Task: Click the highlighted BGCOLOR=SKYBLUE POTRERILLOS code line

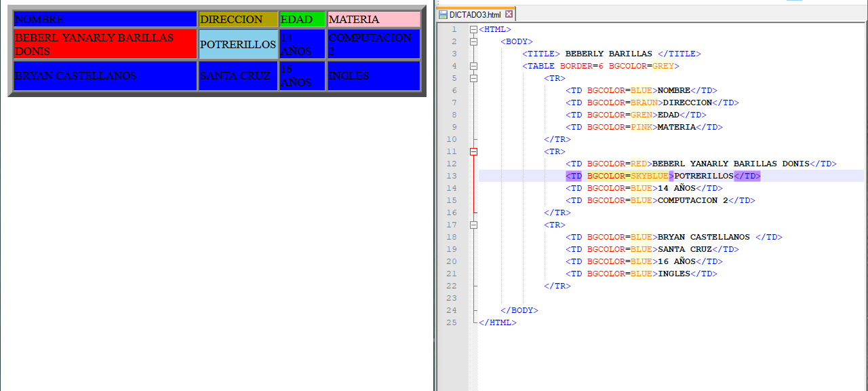Action: click(x=663, y=176)
